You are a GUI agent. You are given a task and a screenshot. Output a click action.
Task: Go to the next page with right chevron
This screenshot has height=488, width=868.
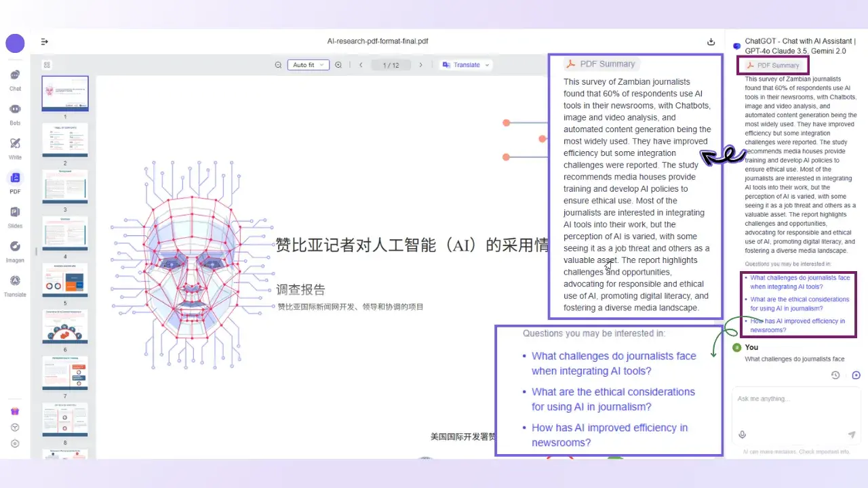point(420,65)
